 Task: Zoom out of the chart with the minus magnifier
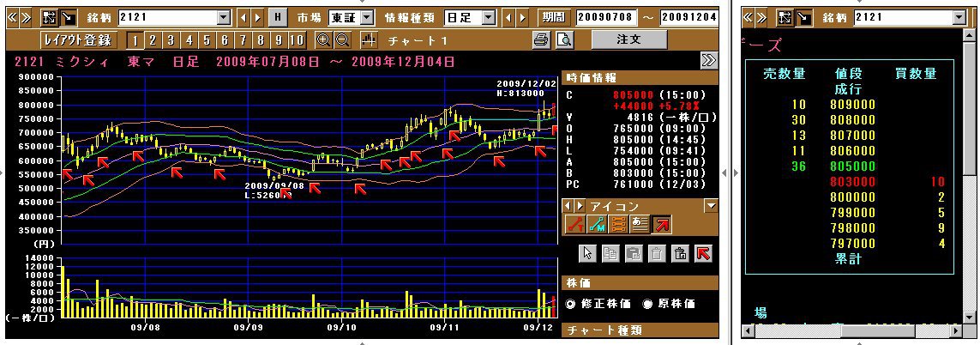tap(342, 40)
